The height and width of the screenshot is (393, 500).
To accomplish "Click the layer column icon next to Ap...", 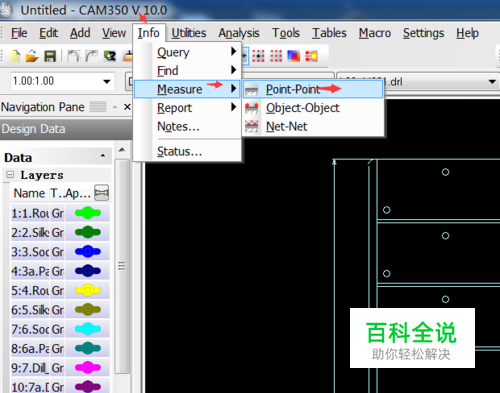I will click(x=102, y=193).
